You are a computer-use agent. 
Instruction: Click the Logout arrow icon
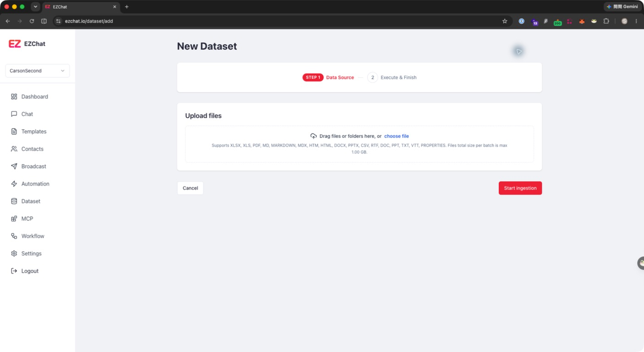pos(14,271)
